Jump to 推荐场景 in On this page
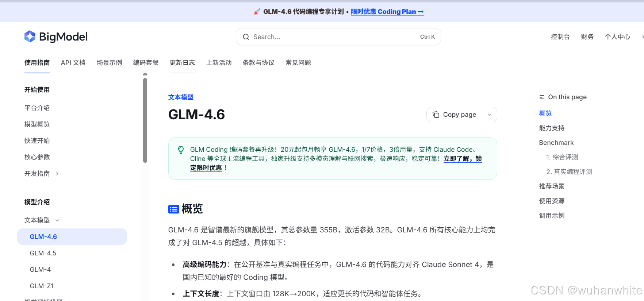644x301 pixels. click(552, 186)
